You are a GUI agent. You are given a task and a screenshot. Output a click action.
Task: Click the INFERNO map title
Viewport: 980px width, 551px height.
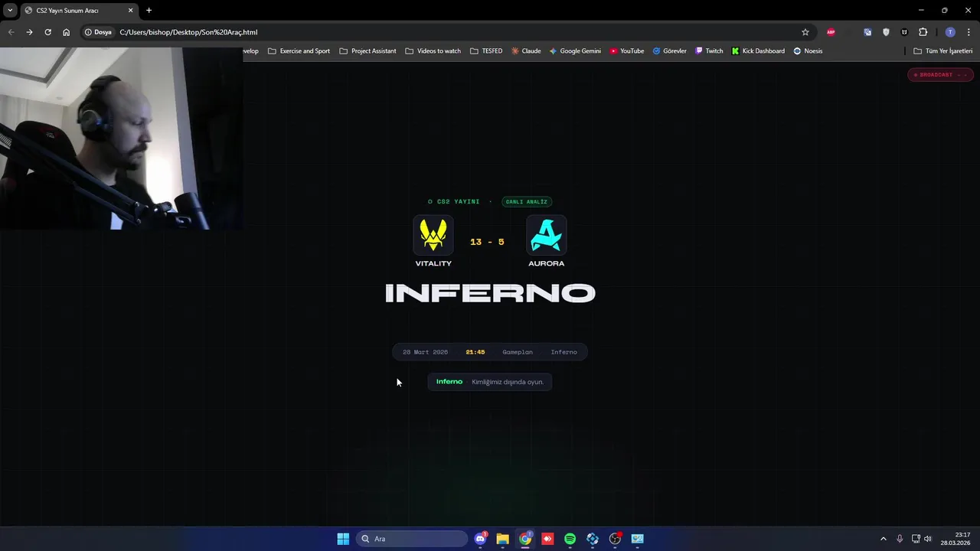pyautogui.click(x=490, y=293)
